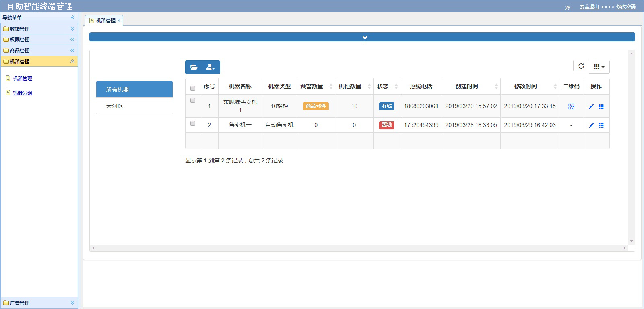Check the row for 售卖机一
This screenshot has height=309, width=644.
[x=193, y=123]
